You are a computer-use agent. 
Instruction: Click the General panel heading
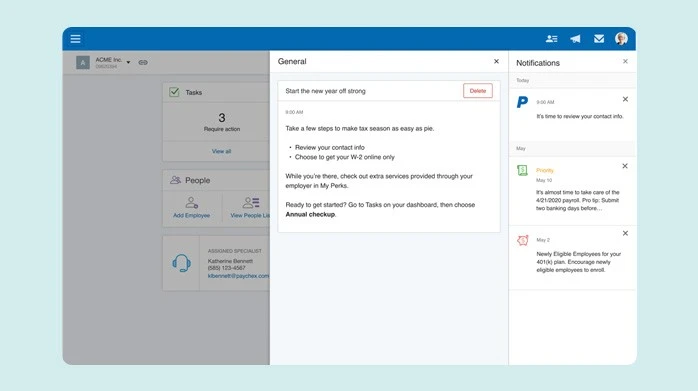292,61
